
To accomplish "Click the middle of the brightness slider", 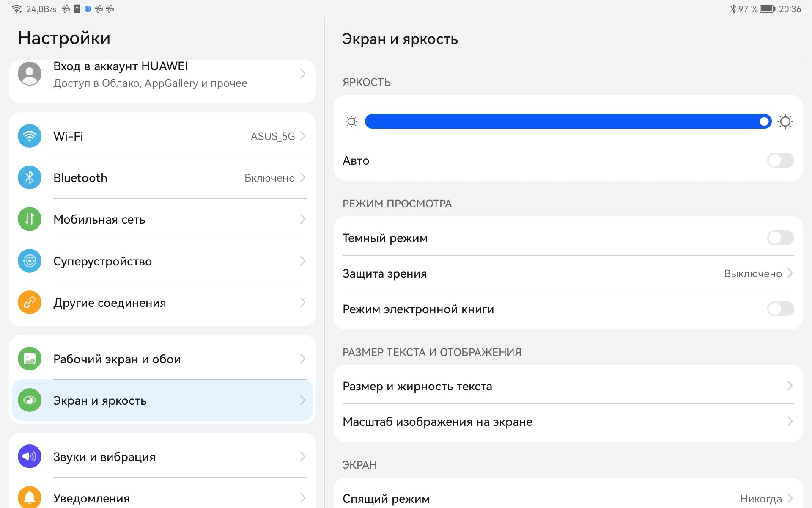I will (568, 121).
